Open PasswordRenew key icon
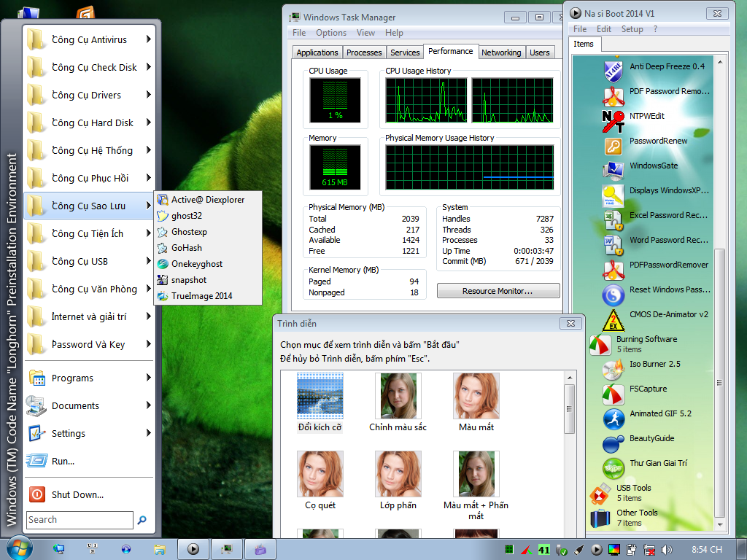 point(613,146)
